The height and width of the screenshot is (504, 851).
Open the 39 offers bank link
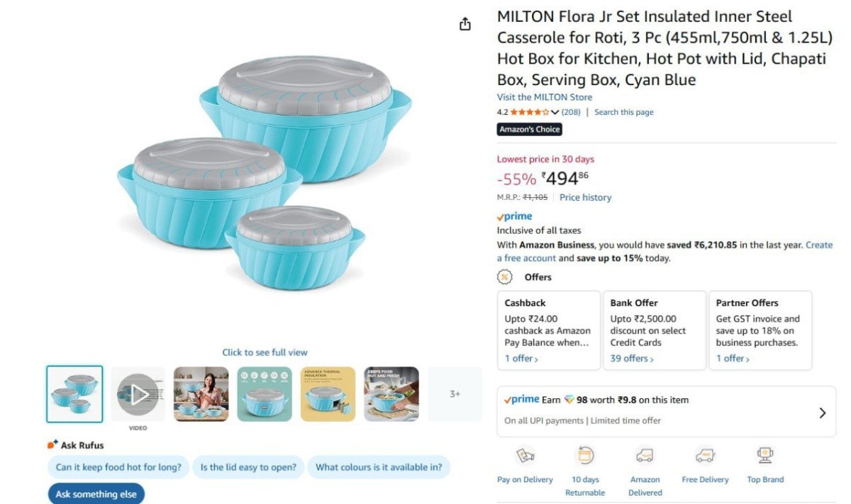point(632,359)
